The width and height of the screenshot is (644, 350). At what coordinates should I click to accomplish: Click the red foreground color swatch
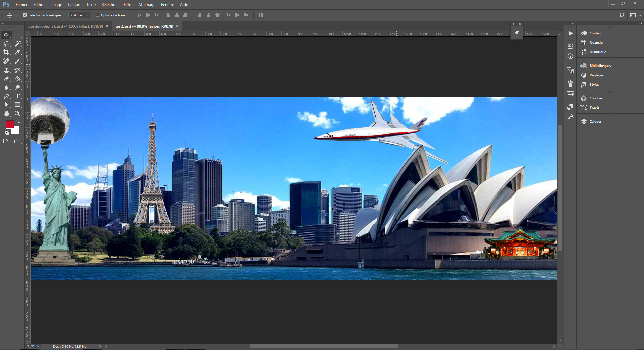point(9,124)
